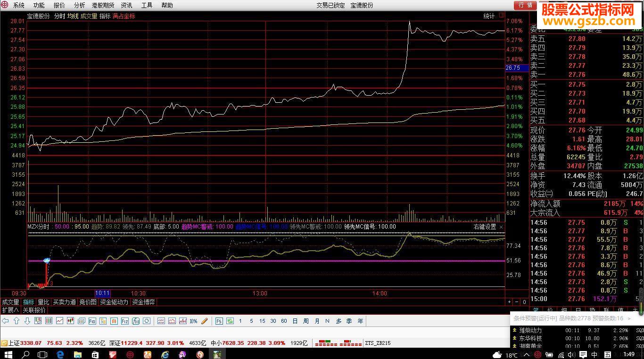Click the F12 trade icon
The image size is (644, 359).
coord(125,321)
